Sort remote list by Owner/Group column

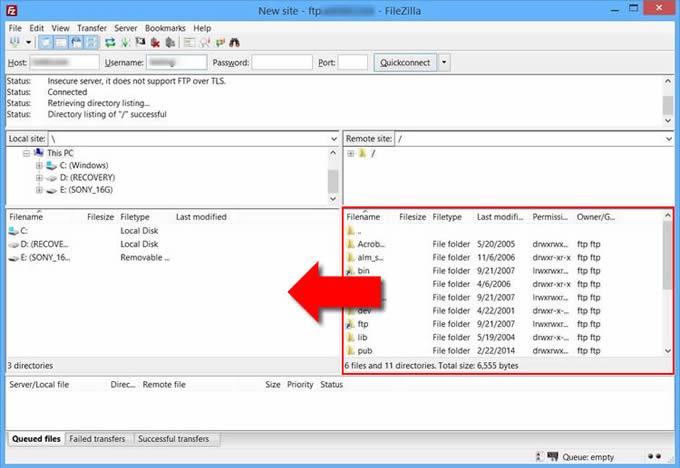(595, 217)
